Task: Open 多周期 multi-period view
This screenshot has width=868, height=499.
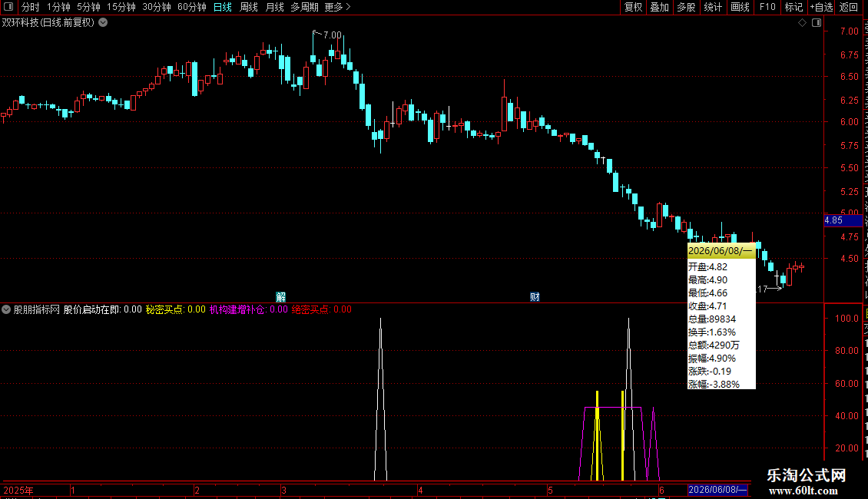Action: pos(304,7)
